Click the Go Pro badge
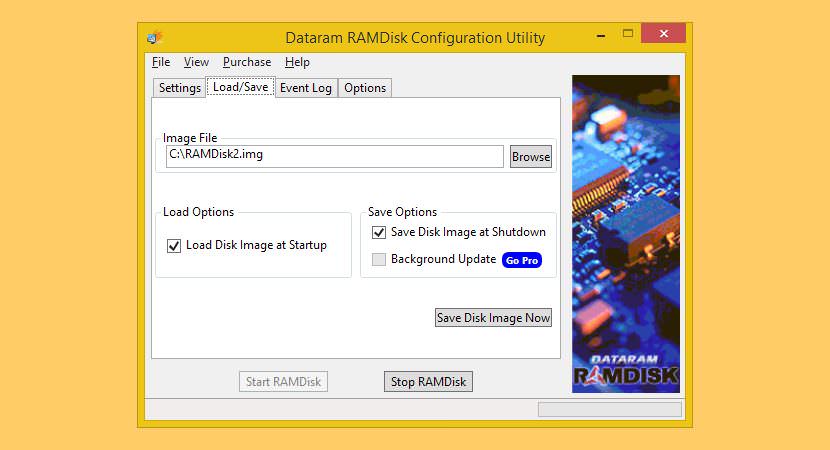The image size is (830, 450). click(x=522, y=260)
